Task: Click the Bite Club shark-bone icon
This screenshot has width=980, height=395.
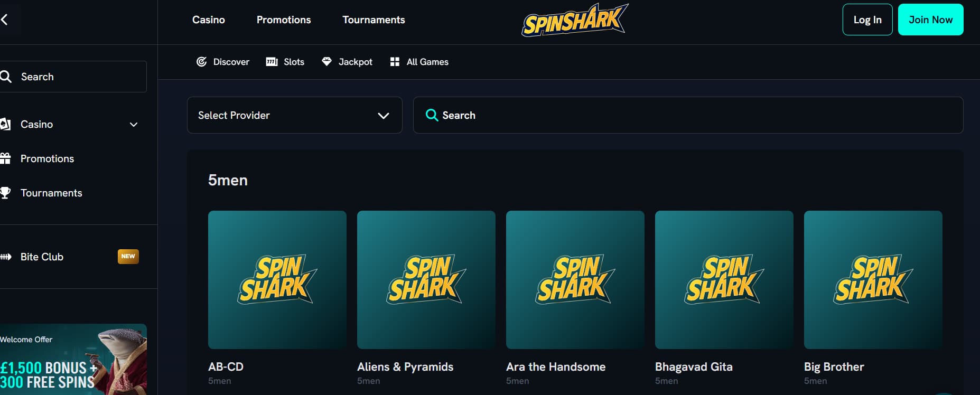Action: pyautogui.click(x=5, y=257)
